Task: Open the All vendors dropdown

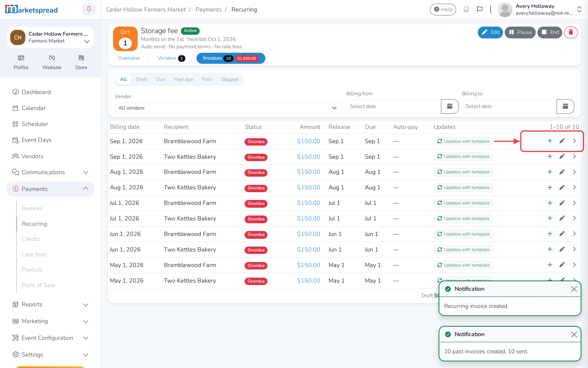Action: [x=228, y=108]
